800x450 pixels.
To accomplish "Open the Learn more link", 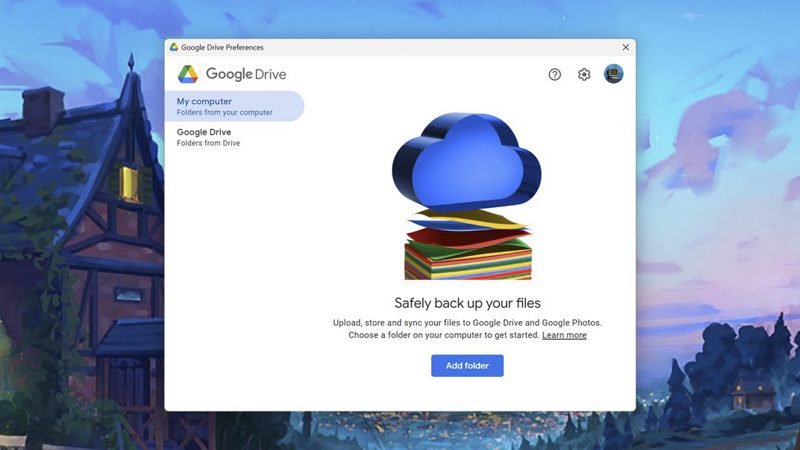I will tap(564, 335).
